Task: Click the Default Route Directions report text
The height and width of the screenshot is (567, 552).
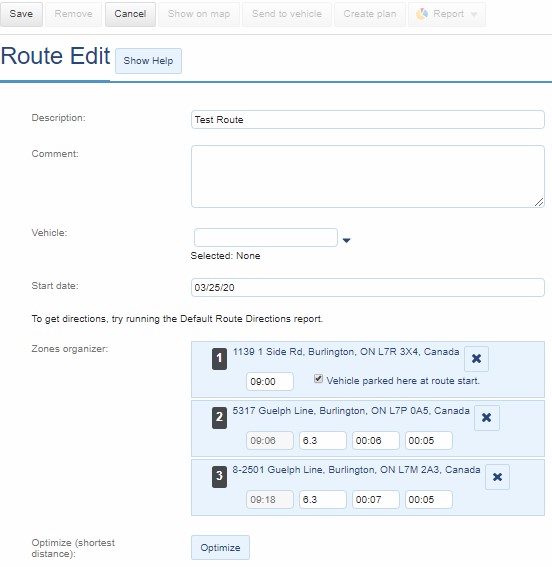Action: click(177, 319)
